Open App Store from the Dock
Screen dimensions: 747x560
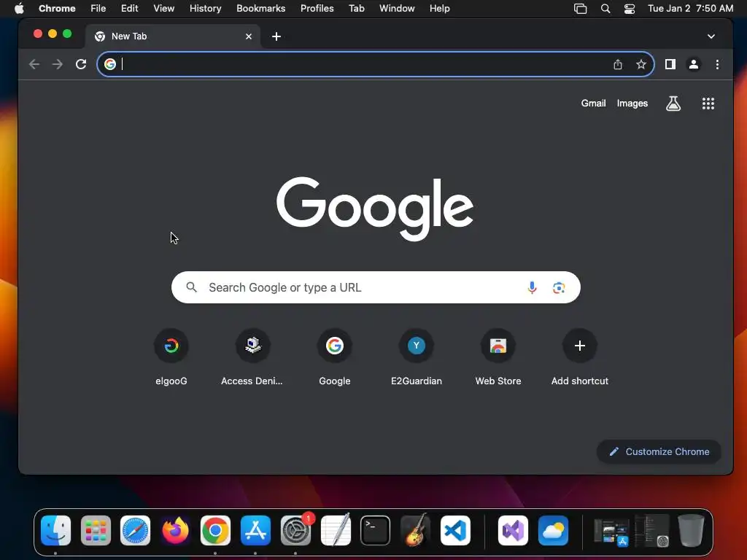pos(256,531)
